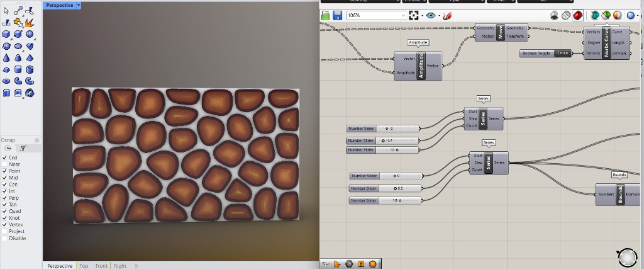Click the Number Slider with value 0

point(386,176)
